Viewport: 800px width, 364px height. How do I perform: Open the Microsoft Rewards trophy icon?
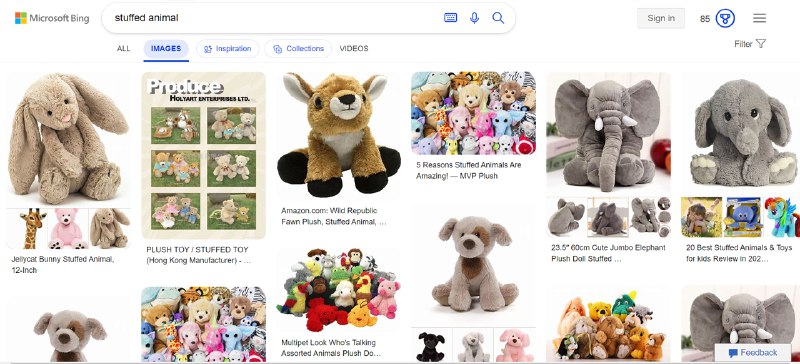[x=725, y=18]
